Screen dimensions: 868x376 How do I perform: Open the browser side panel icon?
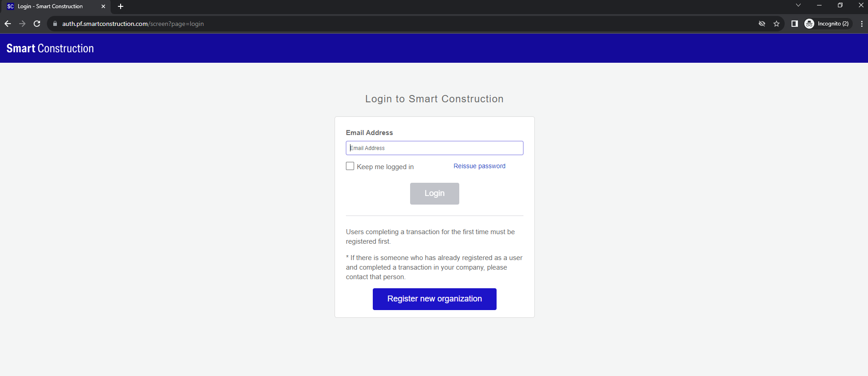(795, 24)
